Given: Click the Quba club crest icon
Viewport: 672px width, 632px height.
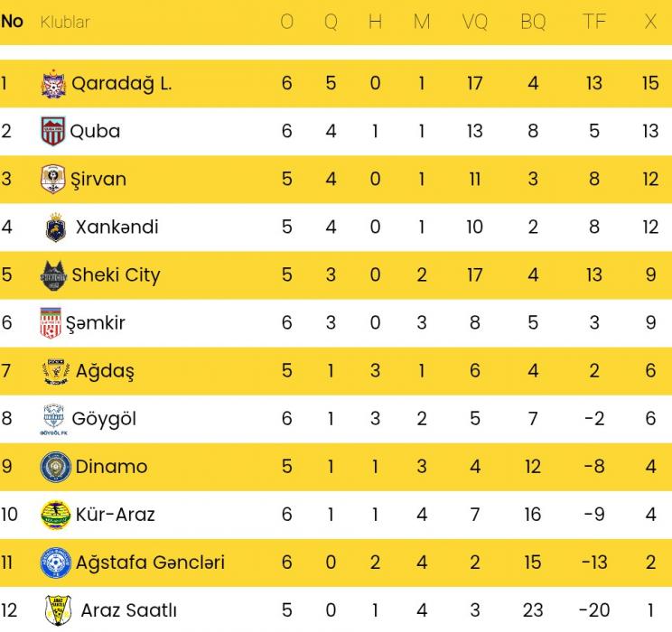Looking at the screenshot, I should point(53,132).
